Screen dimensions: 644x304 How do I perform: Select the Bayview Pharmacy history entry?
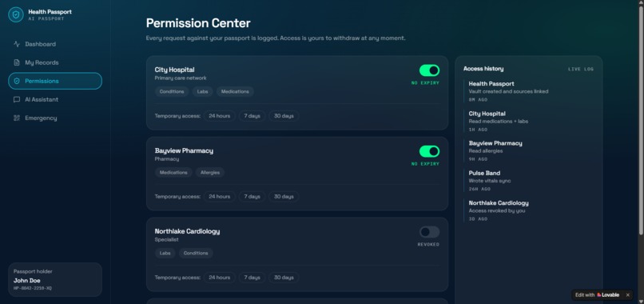(528, 151)
